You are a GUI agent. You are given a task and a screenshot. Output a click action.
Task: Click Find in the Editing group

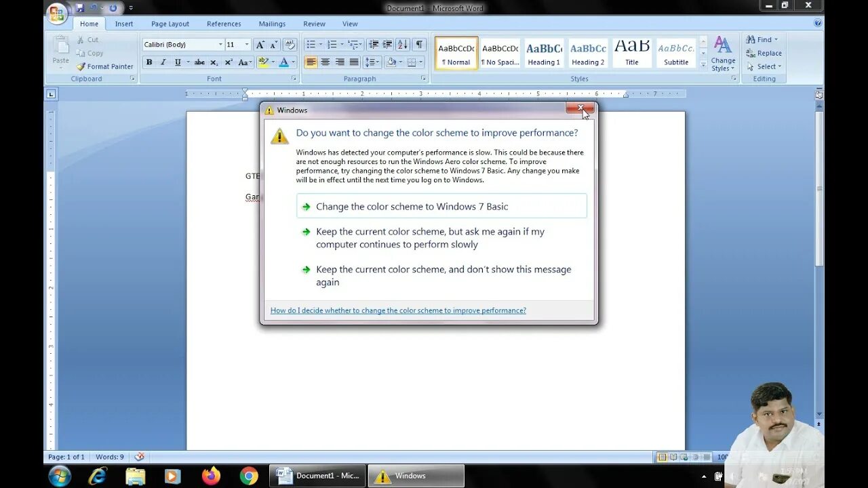[762, 39]
